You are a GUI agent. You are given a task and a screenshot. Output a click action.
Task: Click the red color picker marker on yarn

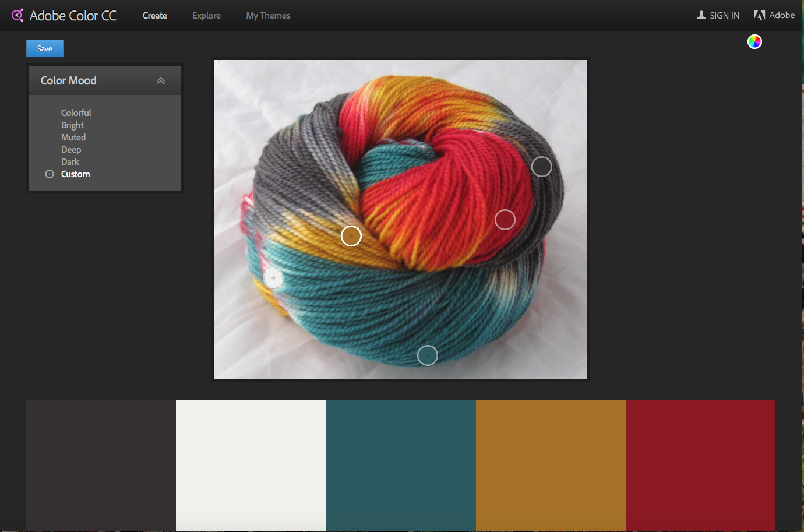[505, 220]
